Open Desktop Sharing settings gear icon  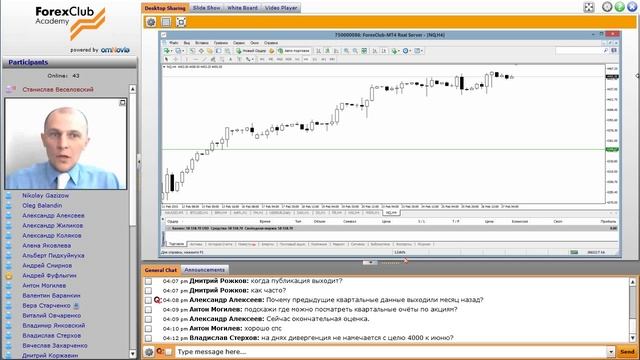point(151,22)
